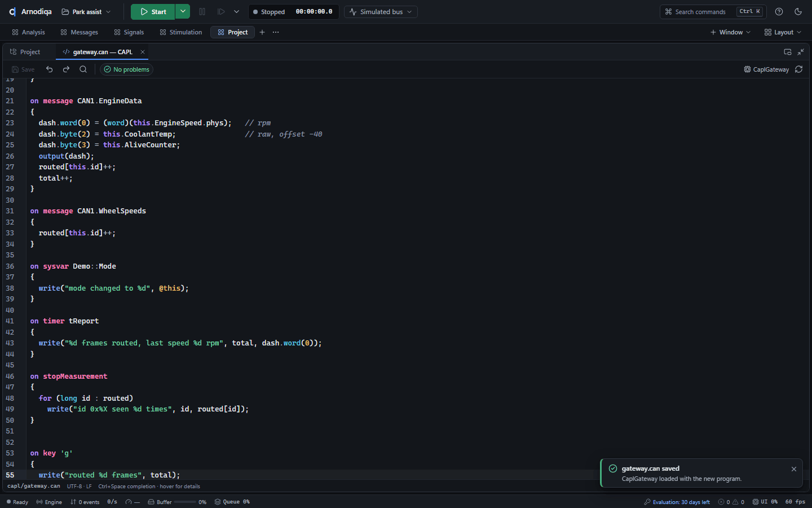Screen dimensions: 812x508
Task: Click the CaplGateway node label
Action: 766,69
